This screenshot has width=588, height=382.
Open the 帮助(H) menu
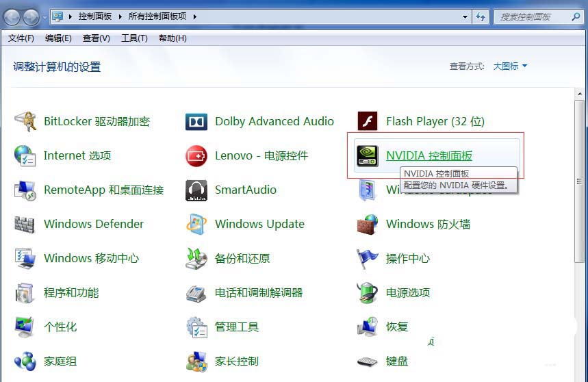click(172, 38)
